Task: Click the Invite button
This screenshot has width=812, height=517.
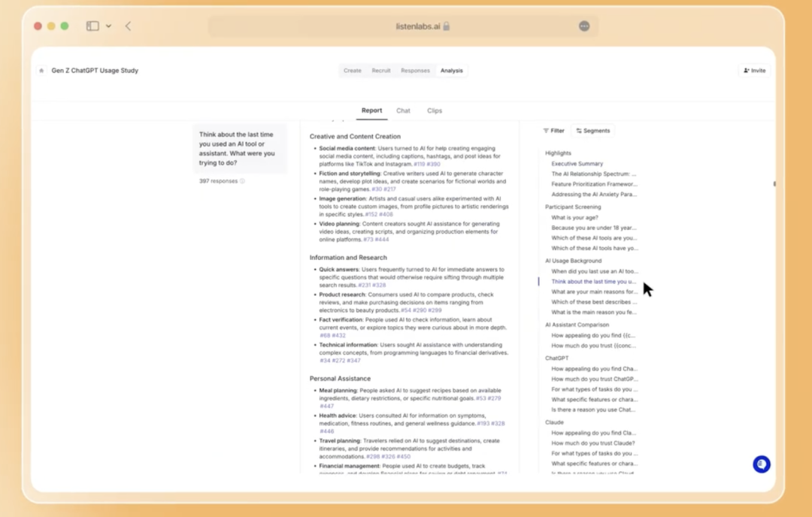Action: [x=754, y=71]
